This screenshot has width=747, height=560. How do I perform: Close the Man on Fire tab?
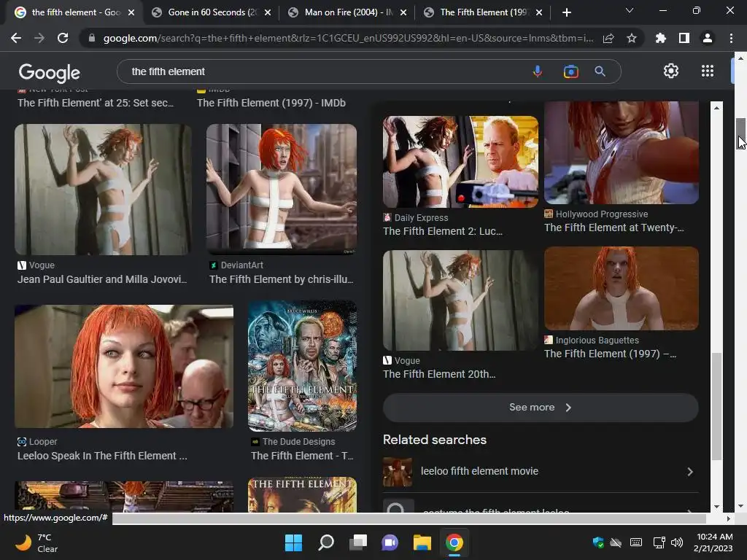coord(403,12)
